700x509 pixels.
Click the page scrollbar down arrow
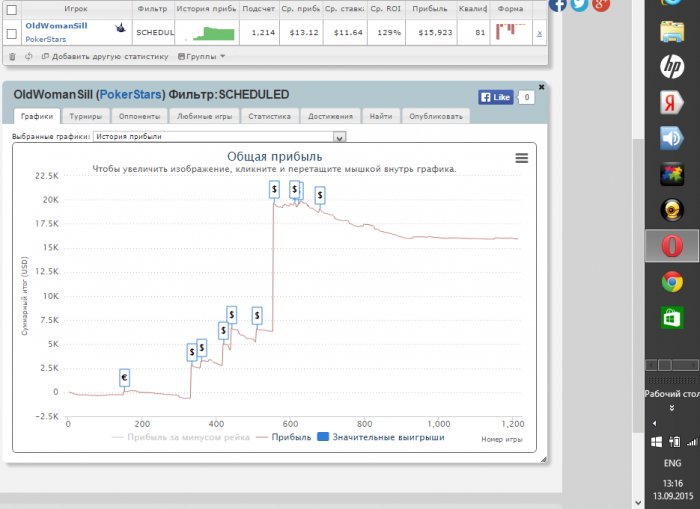tap(638, 503)
